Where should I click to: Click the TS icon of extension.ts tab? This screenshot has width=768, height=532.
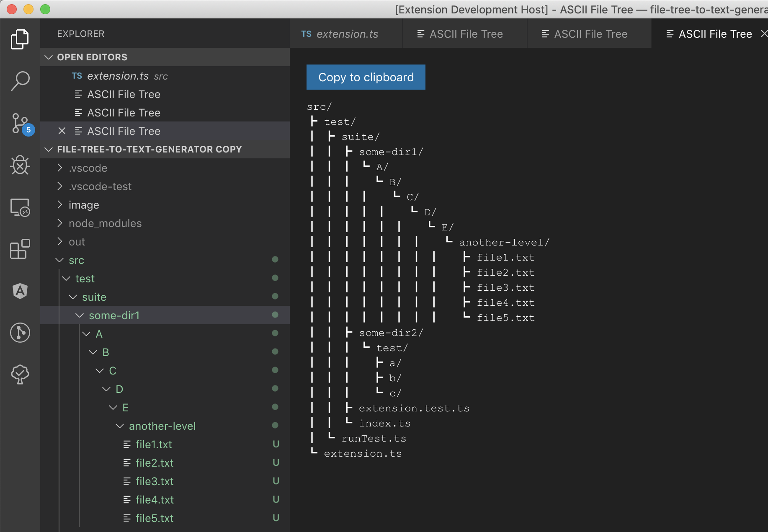[x=307, y=34]
